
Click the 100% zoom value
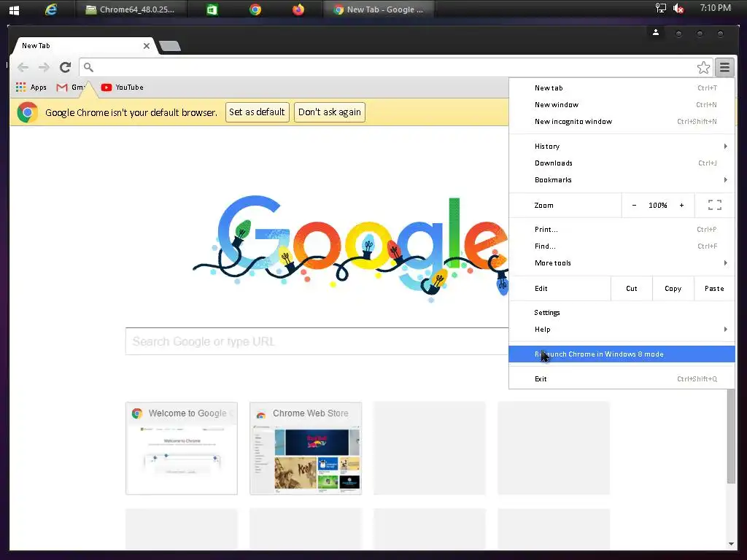[658, 205]
